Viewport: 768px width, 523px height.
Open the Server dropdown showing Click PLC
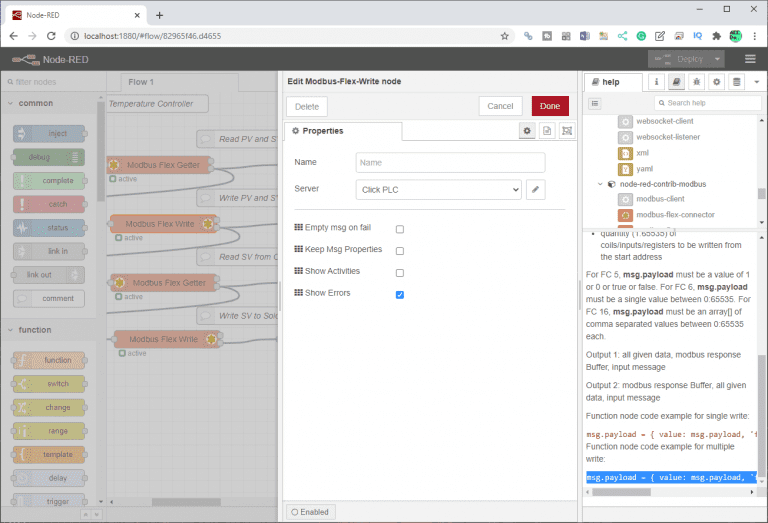(x=438, y=189)
